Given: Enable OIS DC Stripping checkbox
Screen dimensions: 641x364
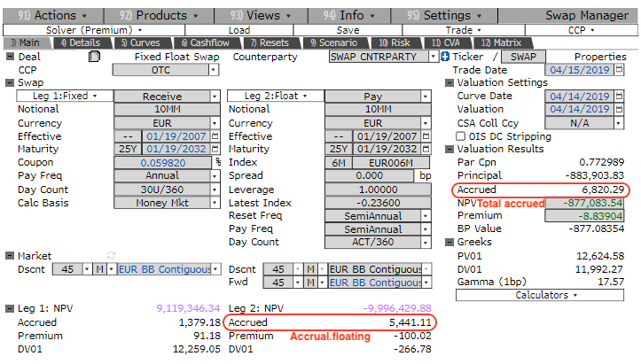Looking at the screenshot, I should tap(459, 136).
